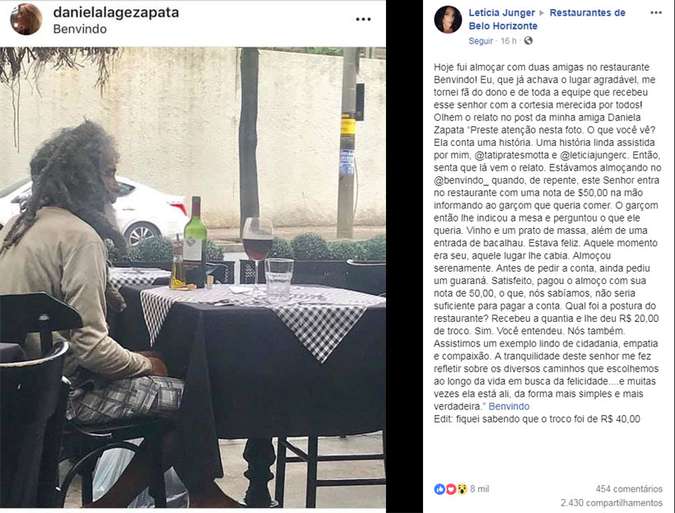The height and width of the screenshot is (513, 675).
Task: Click danielalagezapata's profile picture
Action: tap(26, 19)
